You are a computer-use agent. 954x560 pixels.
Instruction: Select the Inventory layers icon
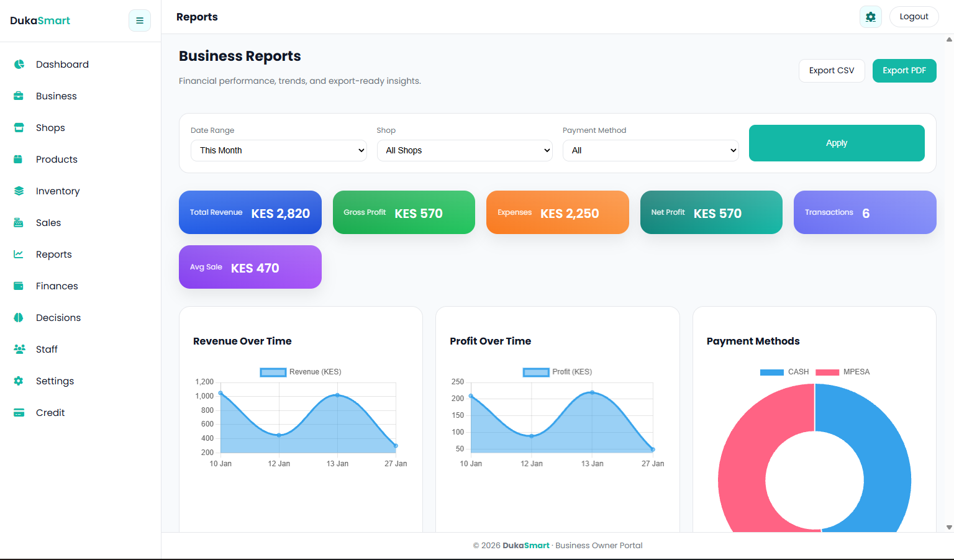pos(18,191)
